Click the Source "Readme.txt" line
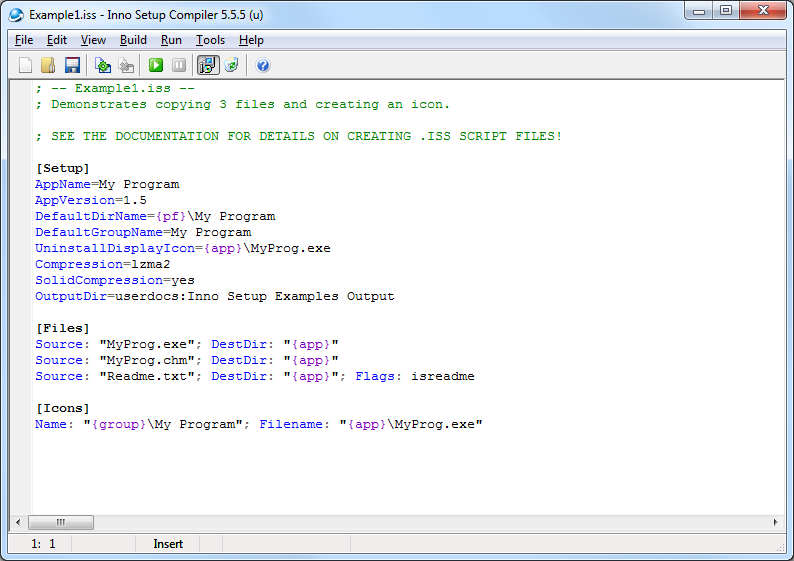 [255, 376]
